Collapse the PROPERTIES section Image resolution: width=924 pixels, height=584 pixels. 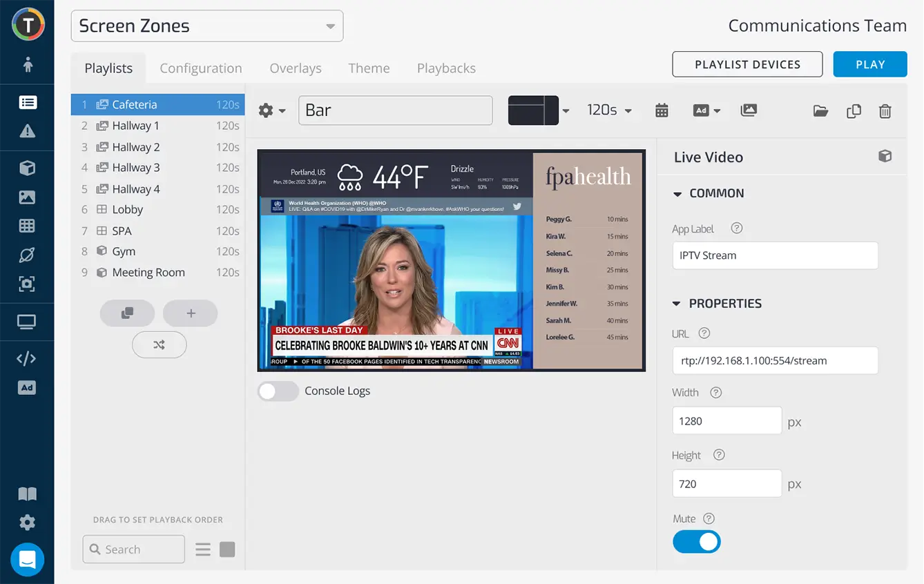(x=717, y=304)
